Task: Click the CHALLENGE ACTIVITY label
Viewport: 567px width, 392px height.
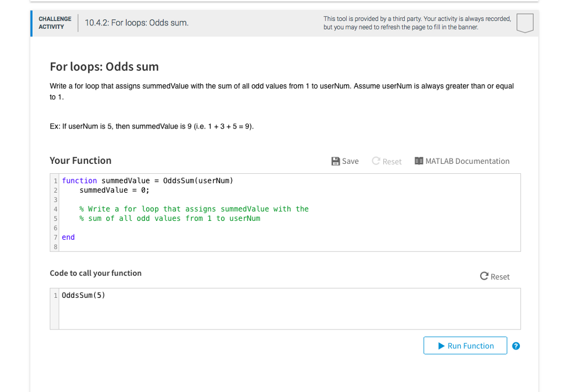Action: click(x=55, y=23)
